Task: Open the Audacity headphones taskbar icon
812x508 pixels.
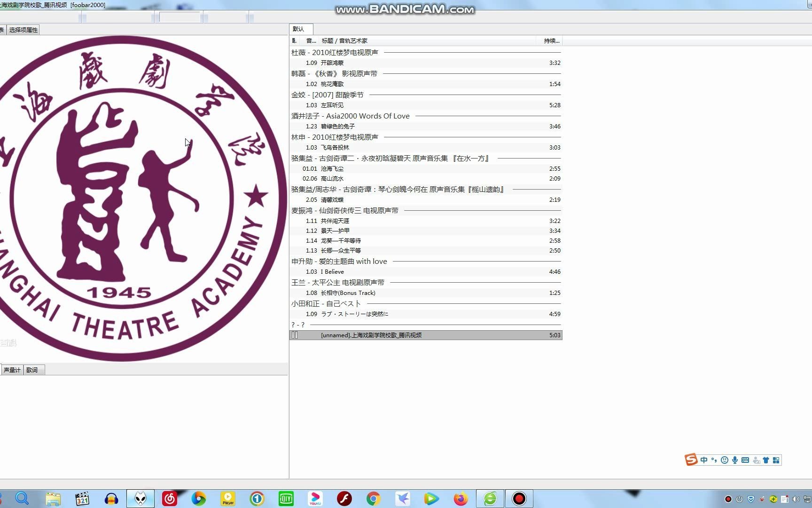Action: [x=111, y=499]
